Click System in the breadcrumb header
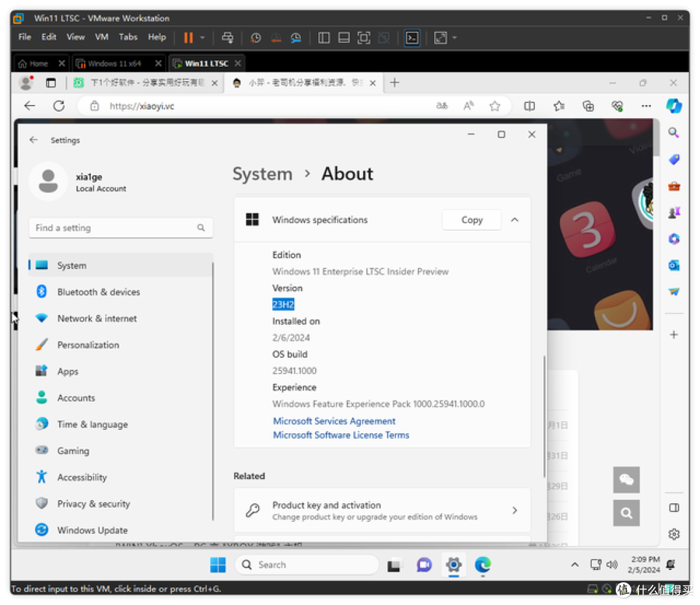Viewport: 700px width, 605px height. pyautogui.click(x=262, y=174)
